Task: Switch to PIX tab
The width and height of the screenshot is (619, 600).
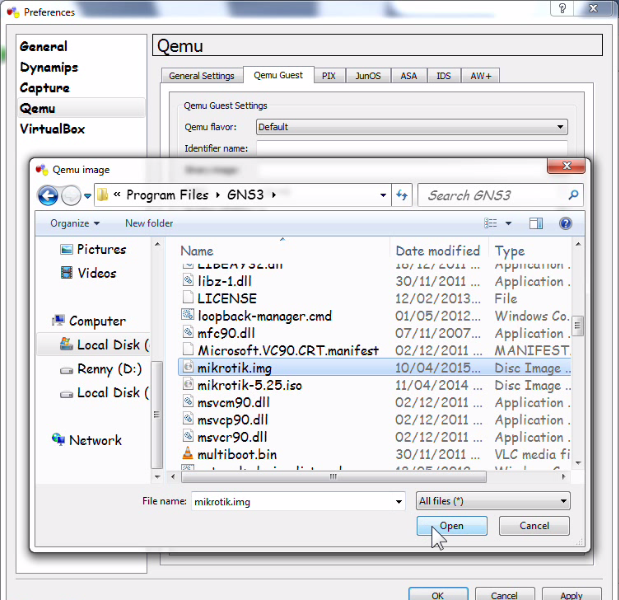Action: pos(328,75)
